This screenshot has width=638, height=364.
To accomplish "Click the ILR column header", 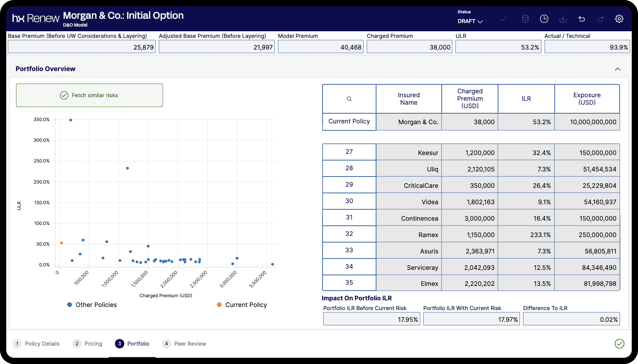I will pyautogui.click(x=526, y=99).
